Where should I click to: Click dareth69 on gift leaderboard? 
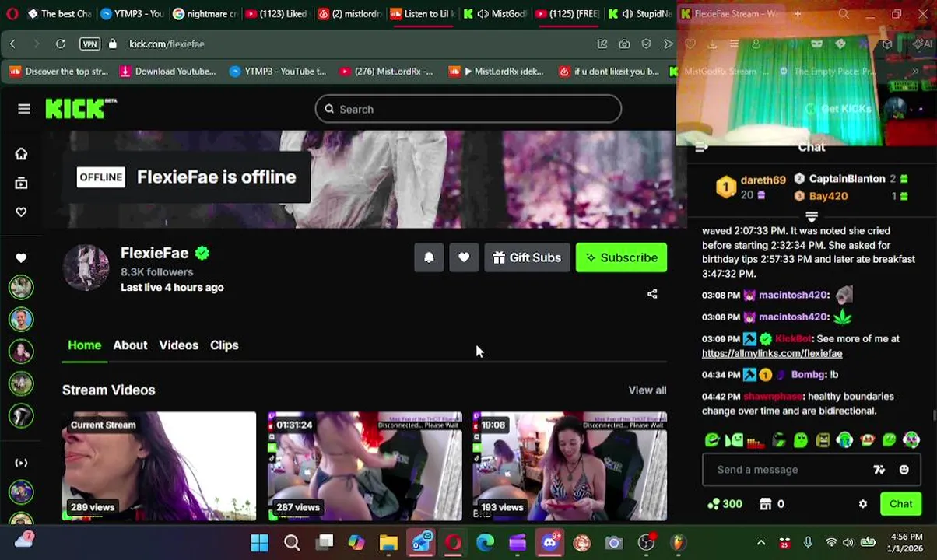pyautogui.click(x=763, y=180)
